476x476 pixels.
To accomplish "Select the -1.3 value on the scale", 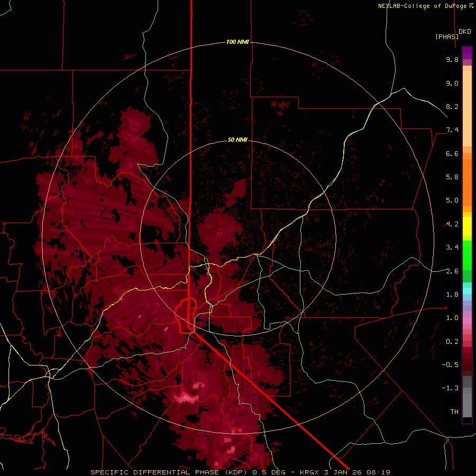I will click(450, 388).
